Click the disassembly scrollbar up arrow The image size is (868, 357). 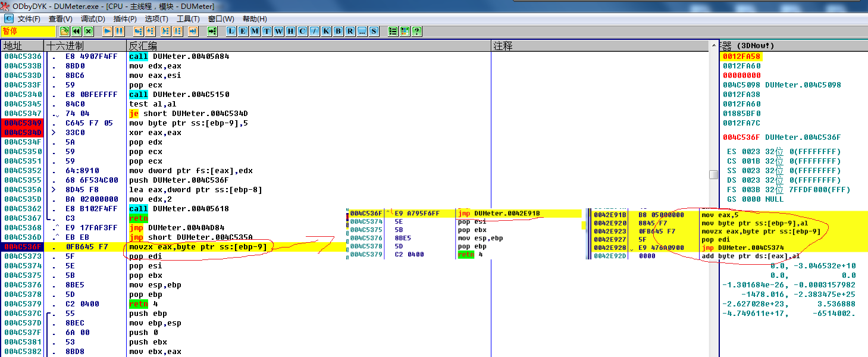[x=713, y=46]
